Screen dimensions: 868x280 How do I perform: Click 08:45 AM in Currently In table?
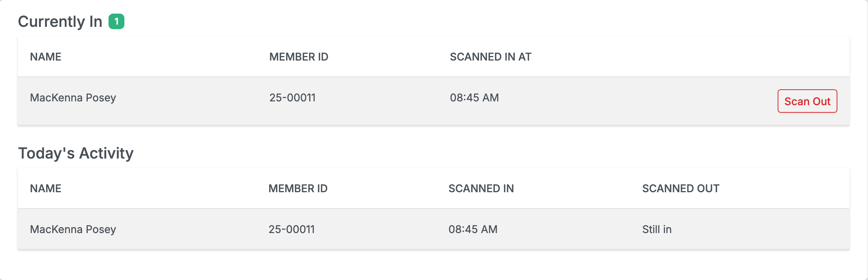coord(474,98)
